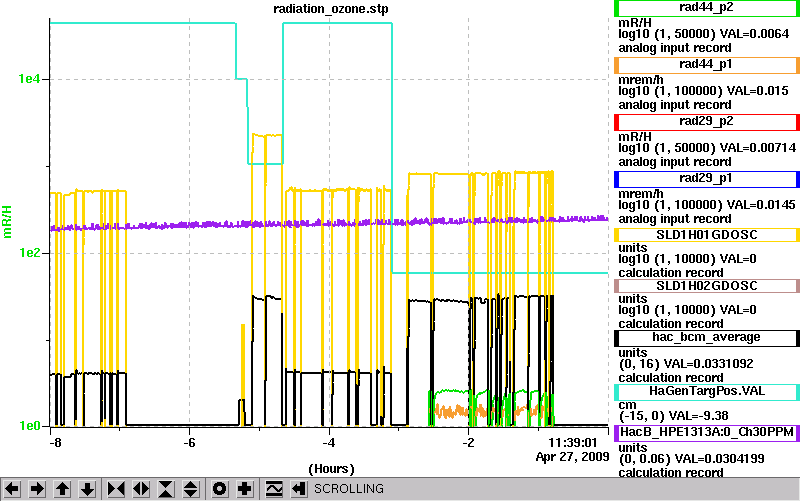Click the 1e0 y-axis tick label
Screen dimensions: 800x501
click(x=29, y=426)
